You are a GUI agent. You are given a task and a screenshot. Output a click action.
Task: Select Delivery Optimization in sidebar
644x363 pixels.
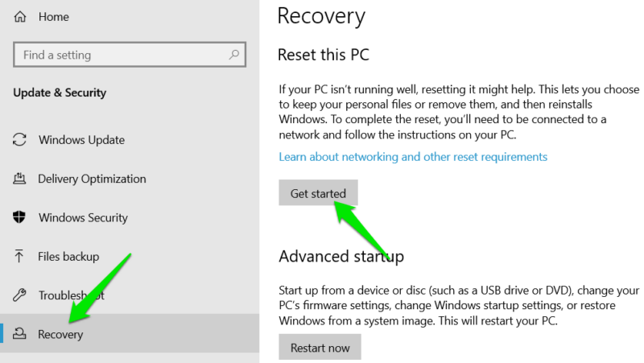pos(92,179)
